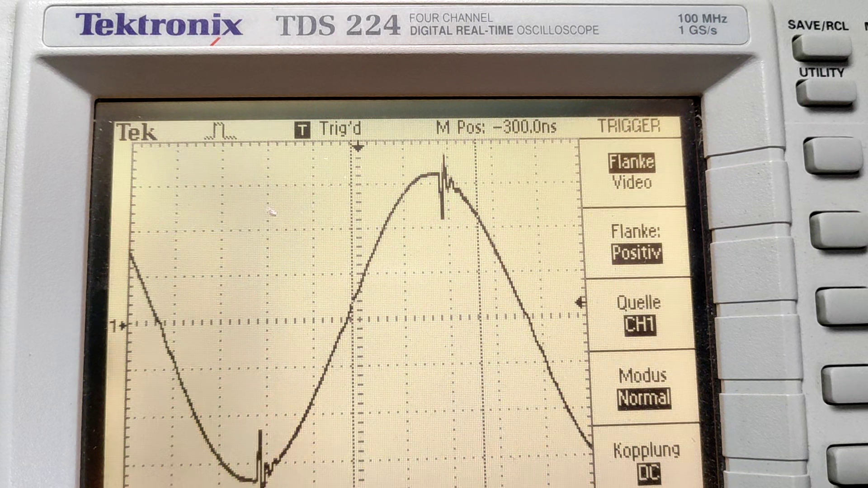The height and width of the screenshot is (488, 868).
Task: Push the UTILITY hardware button
Action: tap(826, 94)
